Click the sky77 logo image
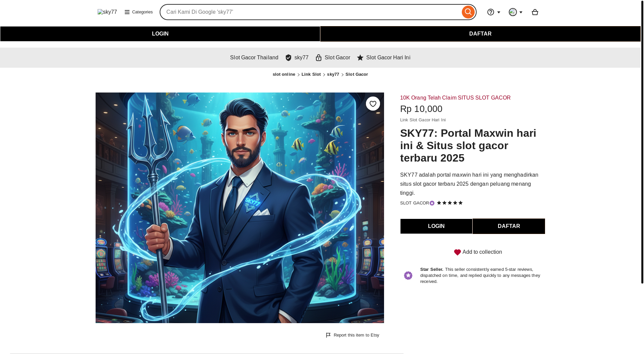 click(107, 12)
